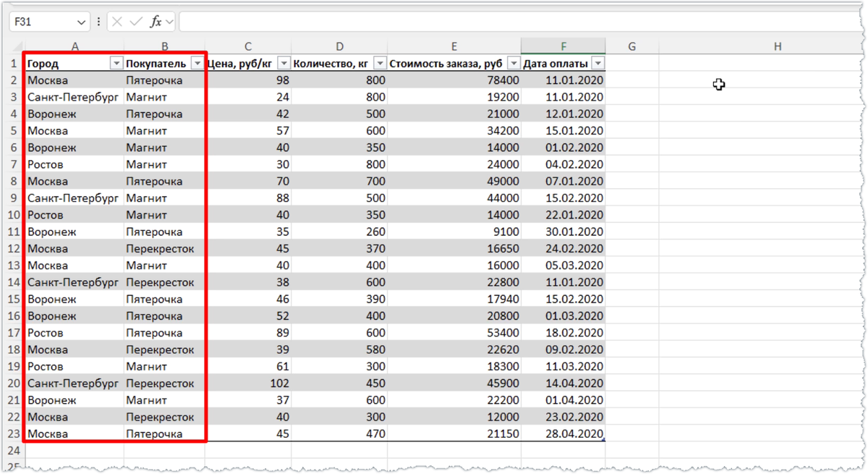Expand the function dropdown beside fx
The image size is (868, 474).
[x=169, y=22]
